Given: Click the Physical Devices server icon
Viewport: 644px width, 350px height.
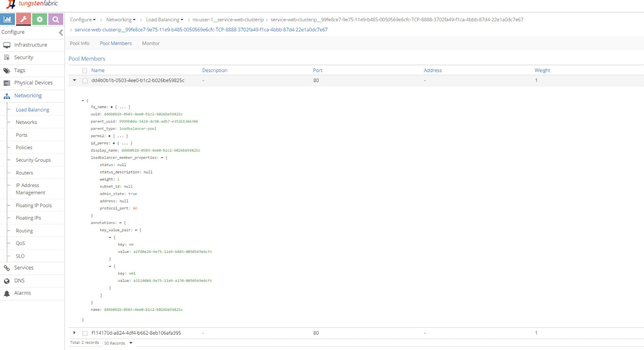Looking at the screenshot, I should point(7,83).
